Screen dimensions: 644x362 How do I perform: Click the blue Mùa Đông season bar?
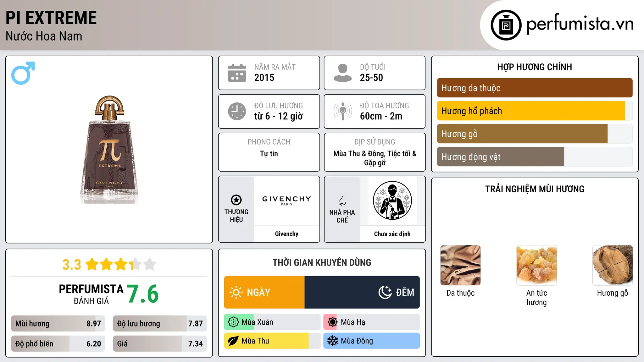pyautogui.click(x=371, y=341)
